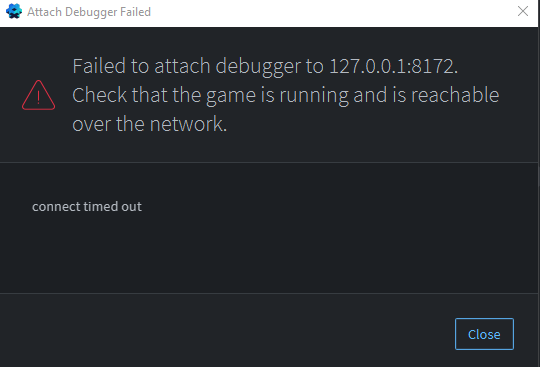Click the word 'game' in the message

coord(231,96)
